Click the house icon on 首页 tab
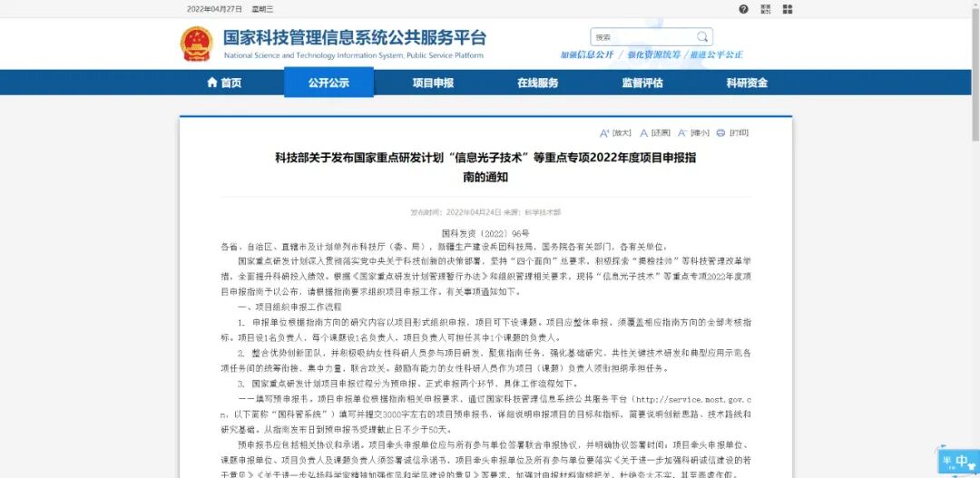Image resolution: width=980 pixels, height=478 pixels. point(211,83)
